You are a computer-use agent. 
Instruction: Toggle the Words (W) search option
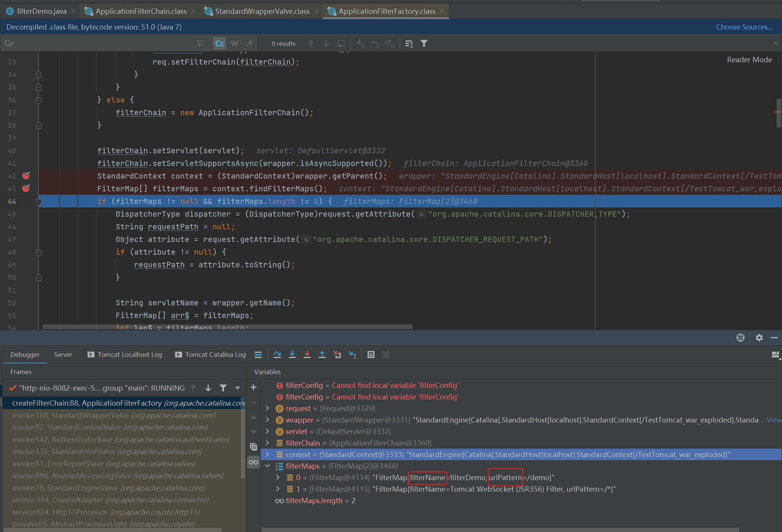click(235, 43)
